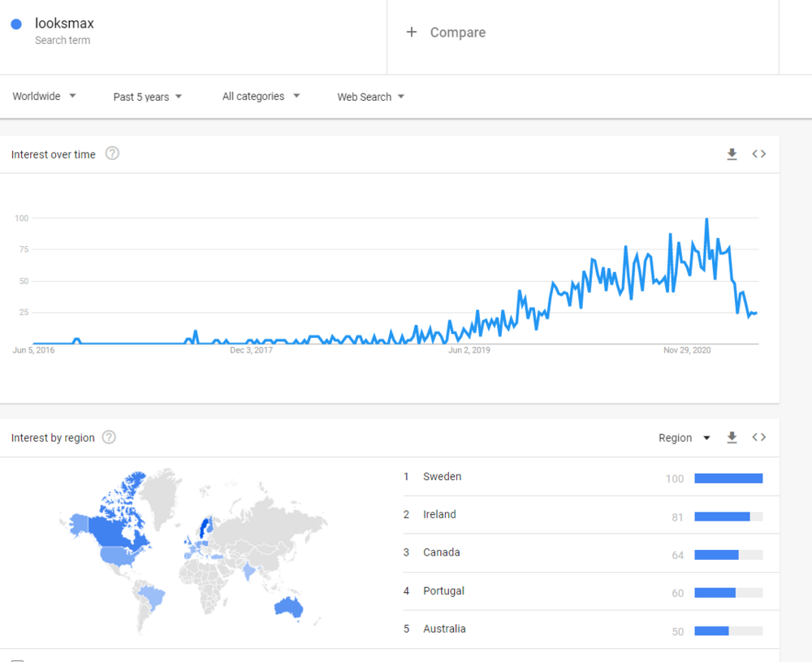Download the Interest over time data
This screenshot has width=812, height=662.
tap(732, 154)
